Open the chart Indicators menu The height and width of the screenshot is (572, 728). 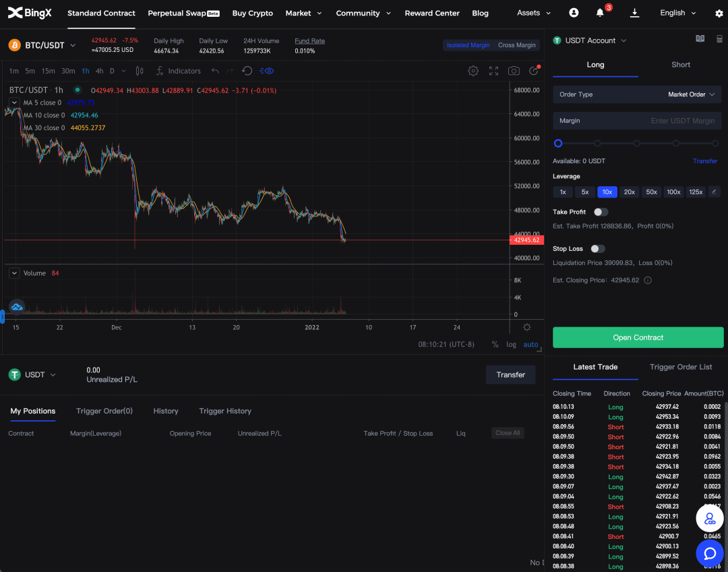point(178,71)
